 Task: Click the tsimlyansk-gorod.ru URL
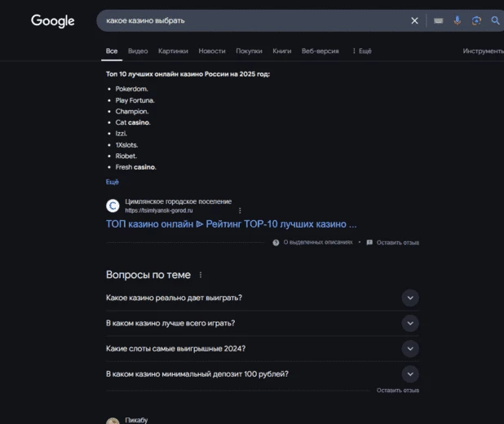[x=159, y=210]
